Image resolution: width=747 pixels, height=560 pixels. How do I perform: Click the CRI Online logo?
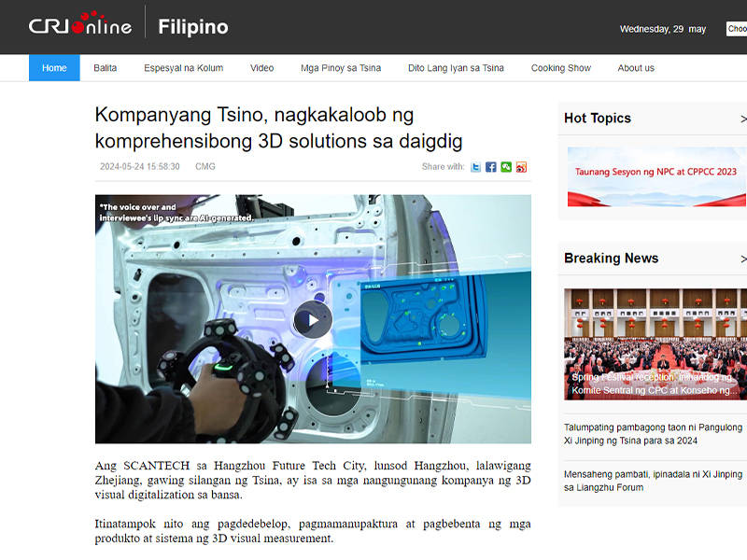[x=80, y=24]
